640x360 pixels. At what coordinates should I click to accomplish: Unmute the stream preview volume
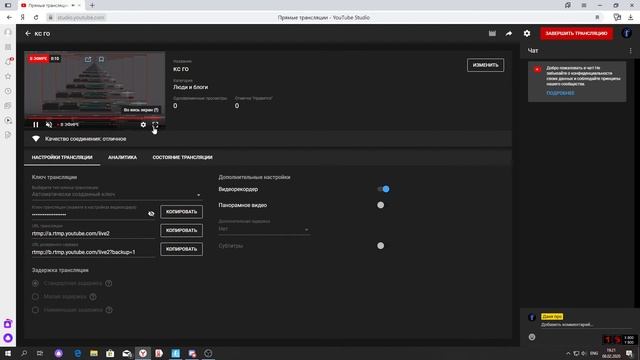tap(49, 124)
